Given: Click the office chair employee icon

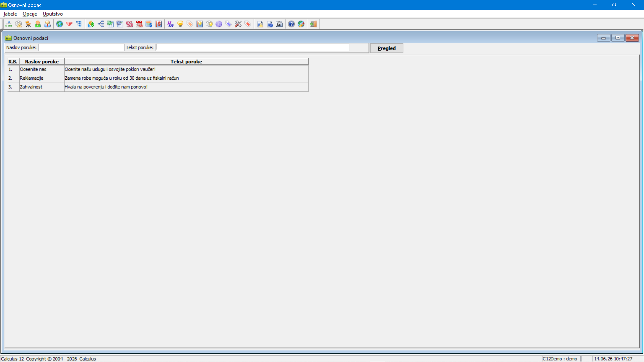Looking at the screenshot, I should (28, 24).
